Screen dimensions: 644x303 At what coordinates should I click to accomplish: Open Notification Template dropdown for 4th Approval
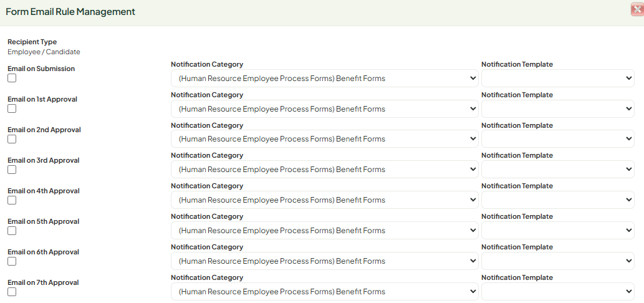[558, 200]
